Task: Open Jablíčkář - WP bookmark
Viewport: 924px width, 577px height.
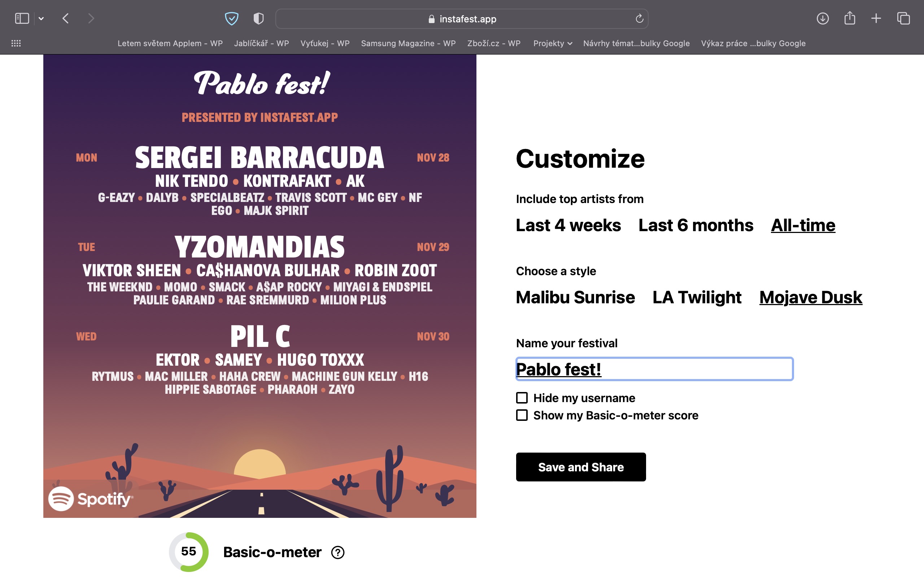Action: (261, 43)
